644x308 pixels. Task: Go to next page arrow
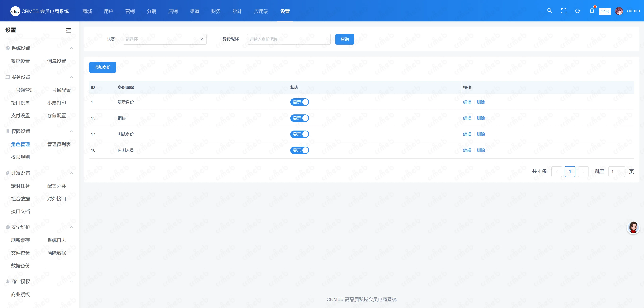(x=583, y=172)
